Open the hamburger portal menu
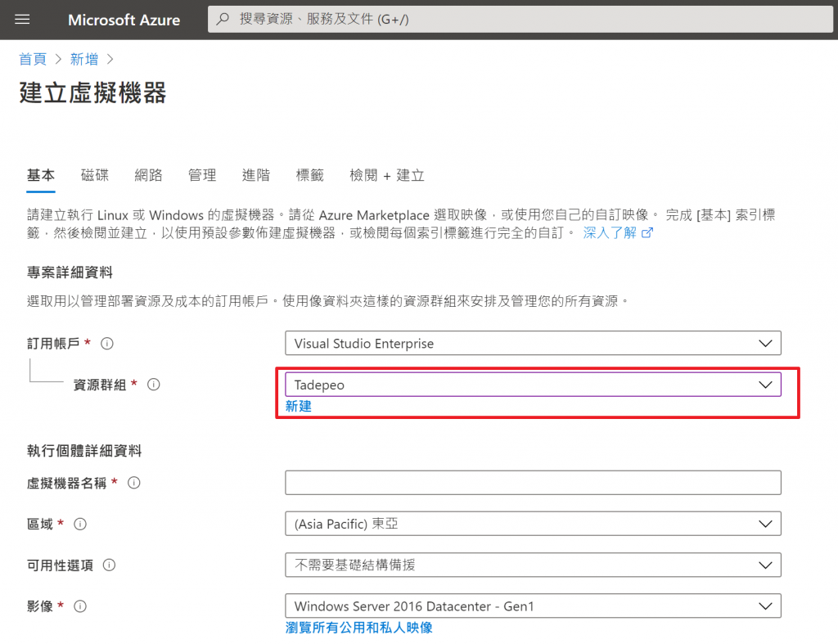The image size is (838, 644). 22,20
